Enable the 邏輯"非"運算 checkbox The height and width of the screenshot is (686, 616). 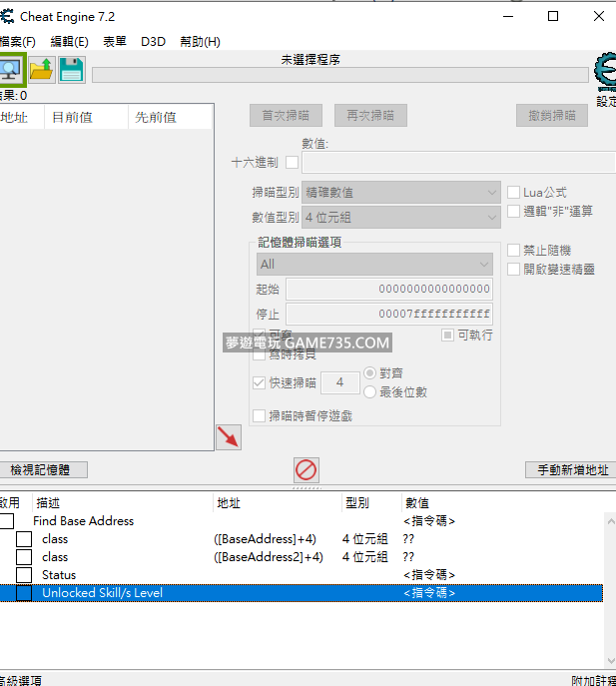[513, 211]
